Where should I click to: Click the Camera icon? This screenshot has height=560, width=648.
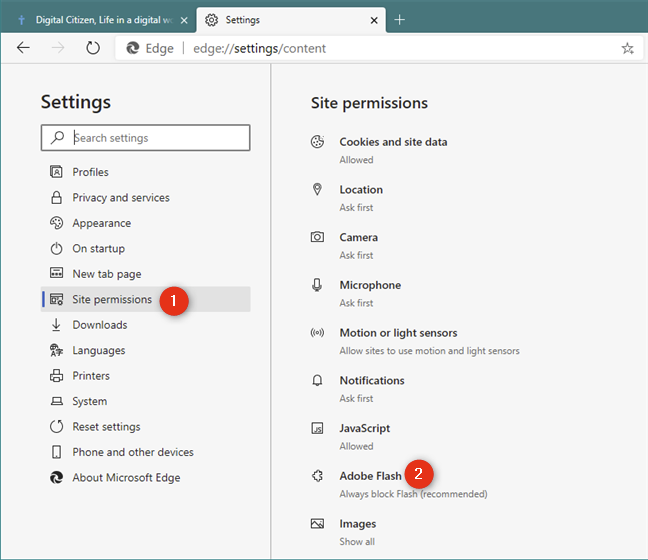click(x=317, y=237)
